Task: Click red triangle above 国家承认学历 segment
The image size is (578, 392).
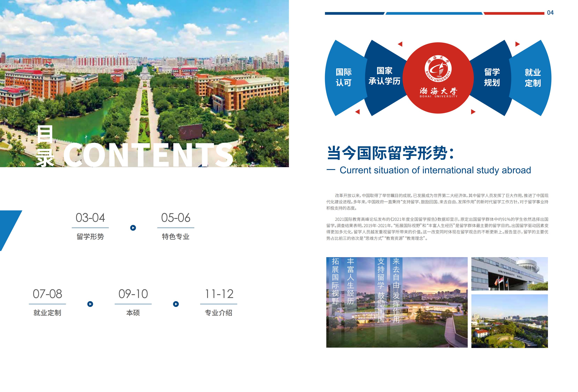Action: (400, 44)
